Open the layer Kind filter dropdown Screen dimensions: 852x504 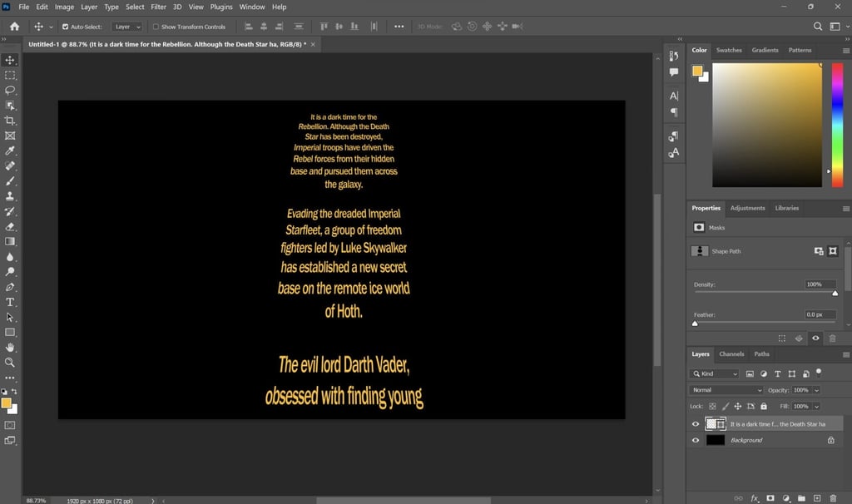(x=715, y=373)
